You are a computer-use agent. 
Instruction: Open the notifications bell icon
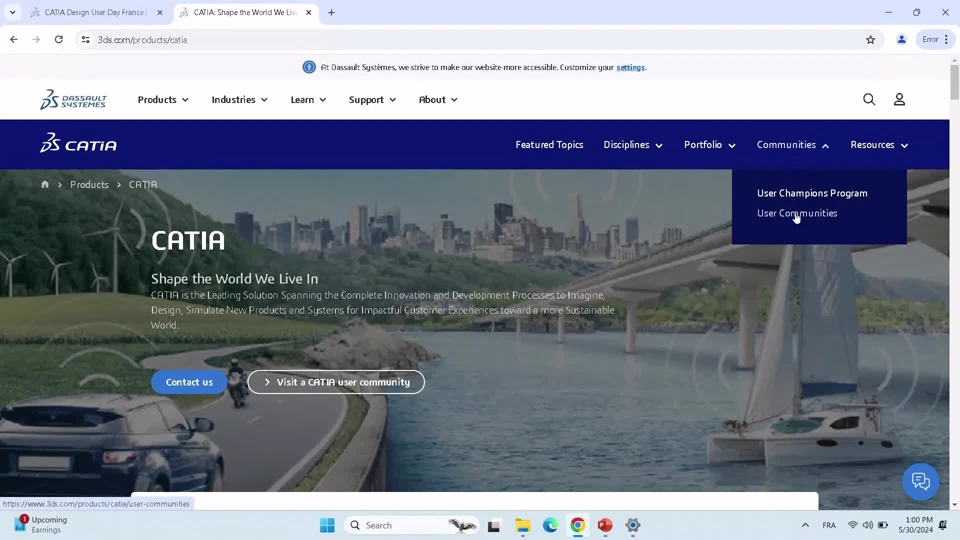(x=943, y=525)
